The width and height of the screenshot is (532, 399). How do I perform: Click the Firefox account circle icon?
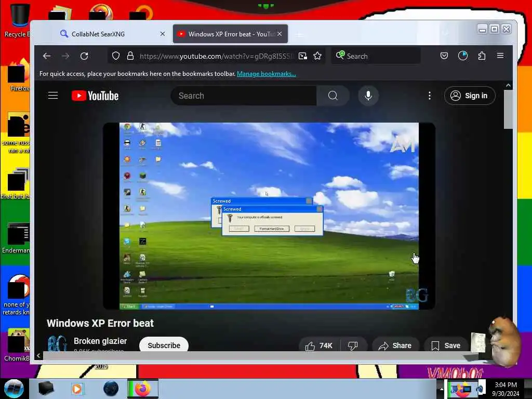coord(463,56)
